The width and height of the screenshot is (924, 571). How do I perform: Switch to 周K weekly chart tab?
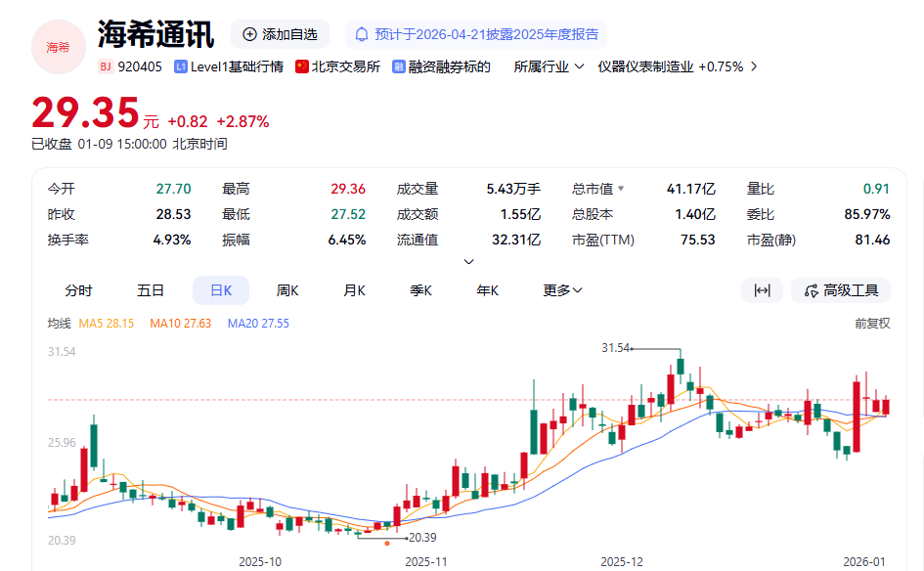pos(287,290)
